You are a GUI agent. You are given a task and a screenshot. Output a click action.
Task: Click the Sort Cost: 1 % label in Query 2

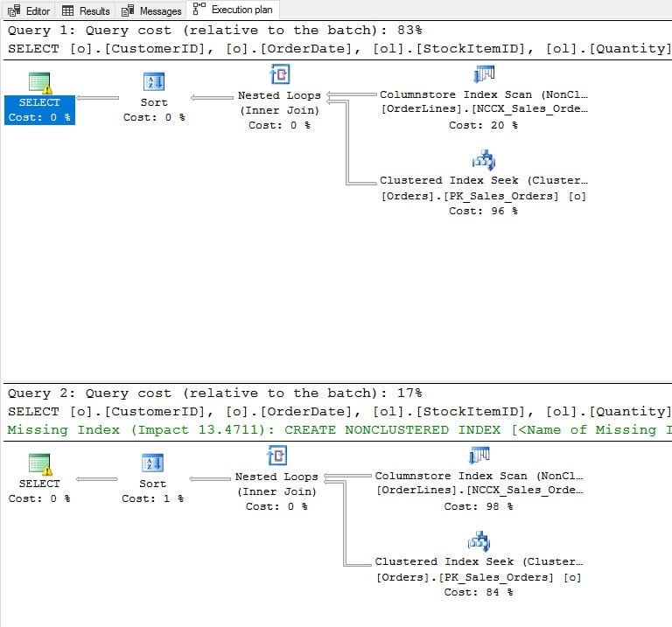(x=152, y=491)
